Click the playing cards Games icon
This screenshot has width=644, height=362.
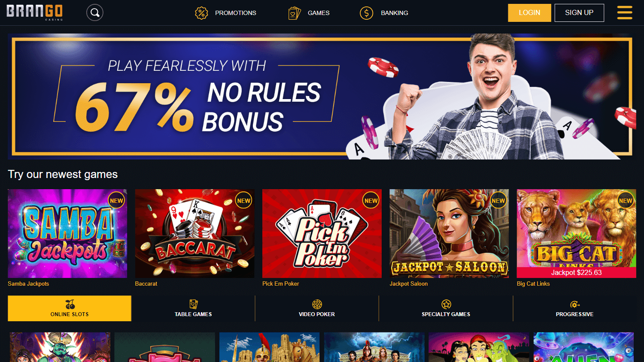click(295, 13)
